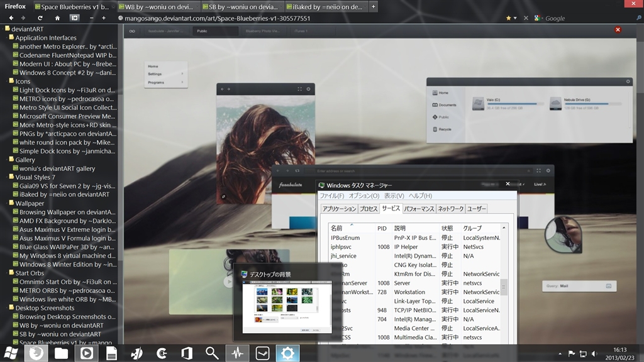Switch to 'W8 by ~woniu' browser tab
This screenshot has width=644, height=362.
[x=160, y=7]
